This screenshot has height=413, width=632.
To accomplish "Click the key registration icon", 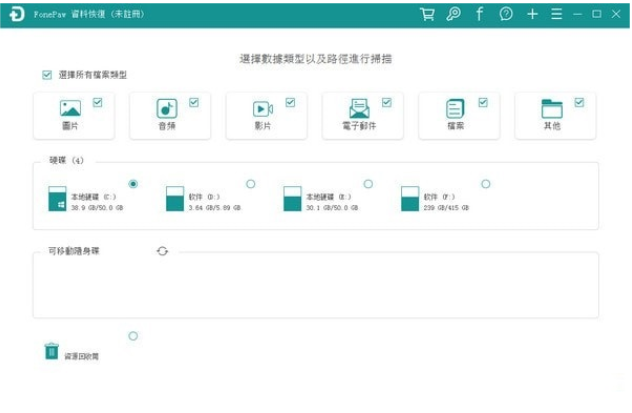I will tap(454, 14).
